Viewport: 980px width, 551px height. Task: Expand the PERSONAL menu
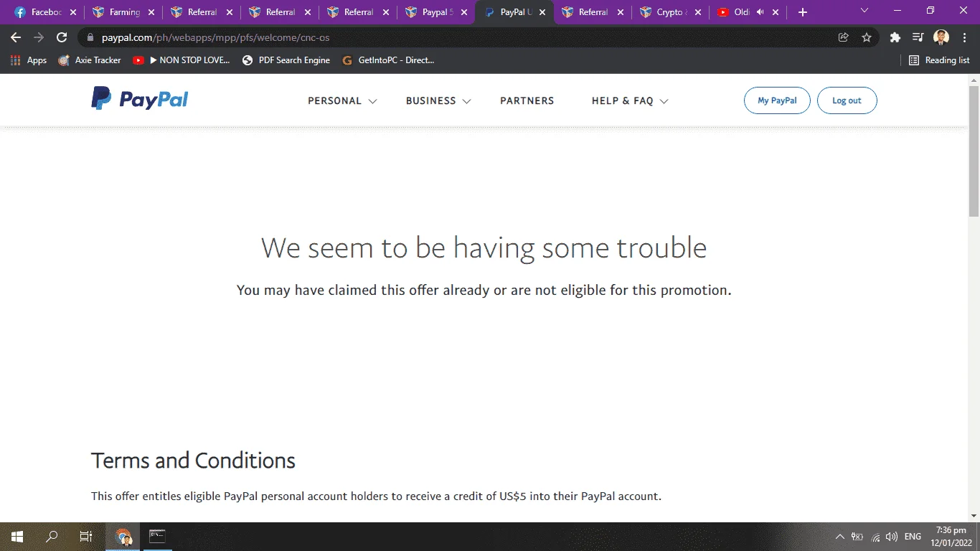[x=342, y=101]
